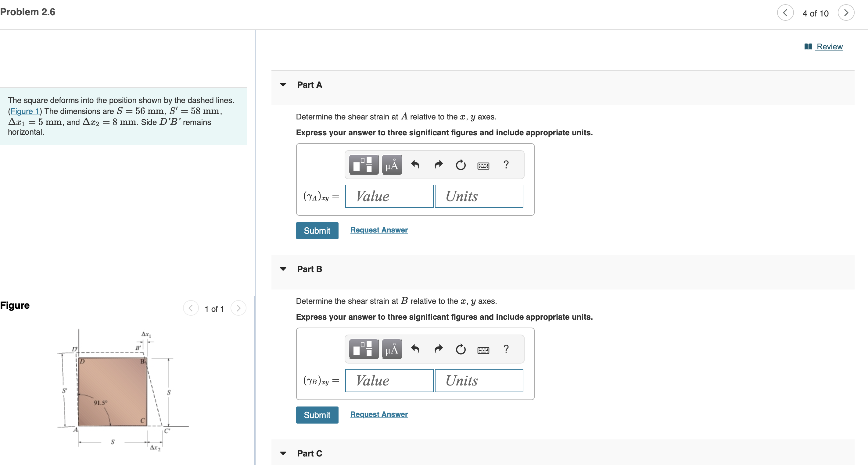Go to the next problem, 5 of 10
The width and height of the screenshot is (868, 465).
point(846,13)
